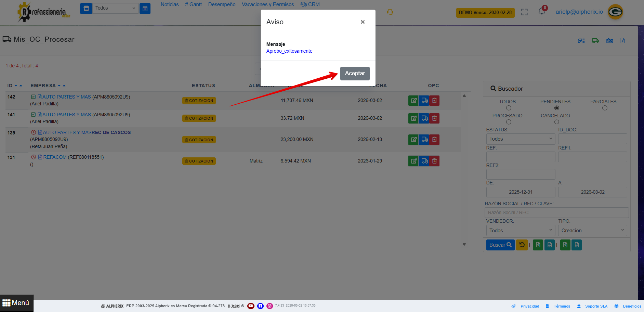The image size is (644, 312).
Task: Select the CANCELADO radio button
Action: pyautogui.click(x=556, y=122)
